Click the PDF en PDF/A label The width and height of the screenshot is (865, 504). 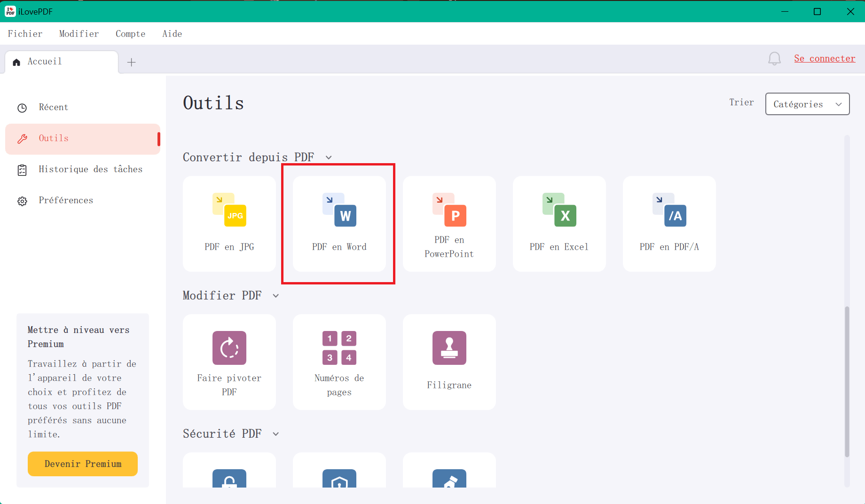point(669,247)
